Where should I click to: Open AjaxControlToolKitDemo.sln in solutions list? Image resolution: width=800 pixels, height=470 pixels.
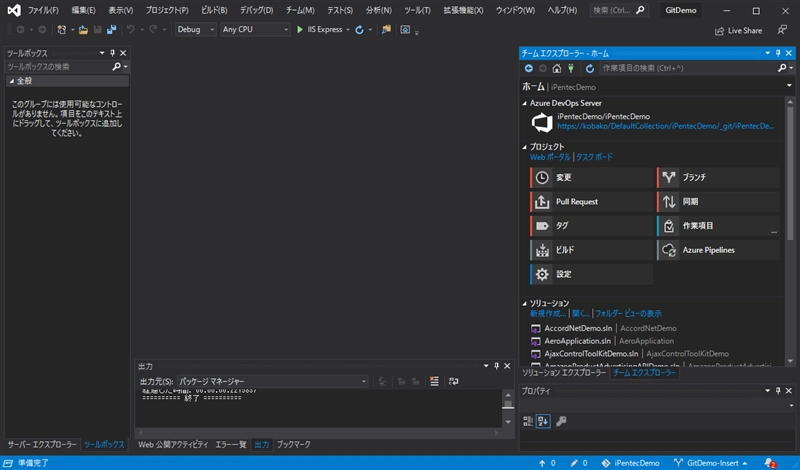point(591,354)
